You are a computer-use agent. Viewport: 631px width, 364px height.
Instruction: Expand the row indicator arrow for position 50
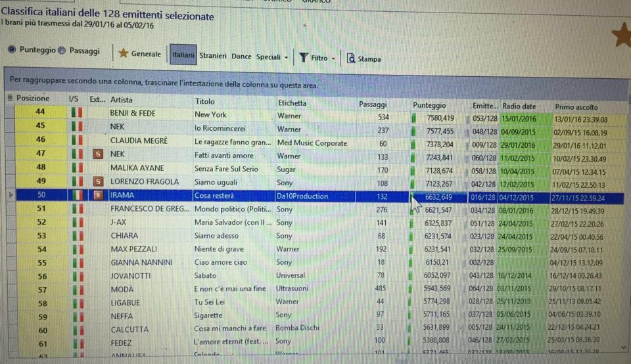click(8, 195)
